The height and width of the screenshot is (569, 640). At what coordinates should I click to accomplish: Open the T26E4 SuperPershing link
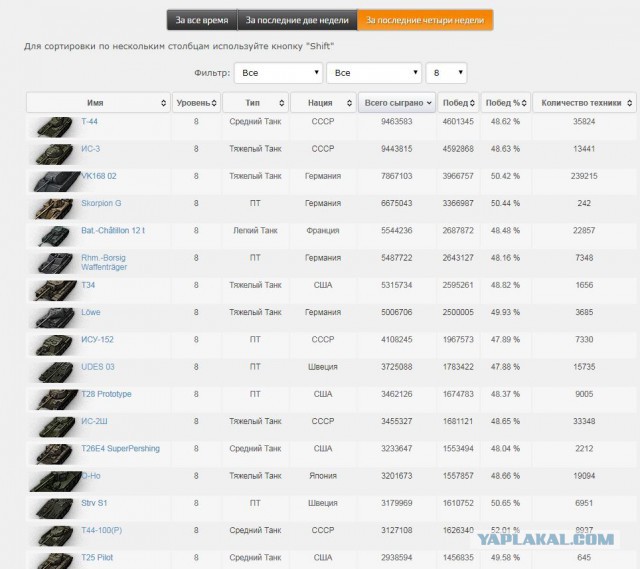point(120,449)
